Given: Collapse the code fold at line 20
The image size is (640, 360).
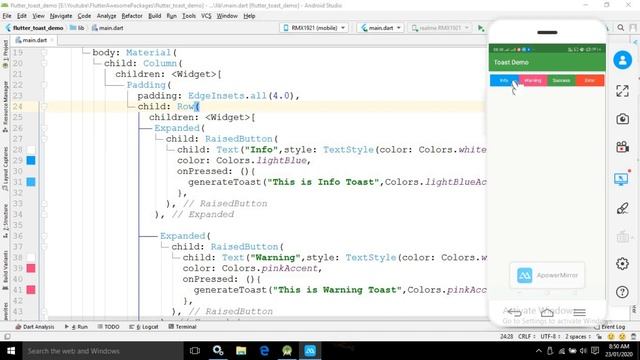Looking at the screenshot, I should [44, 63].
